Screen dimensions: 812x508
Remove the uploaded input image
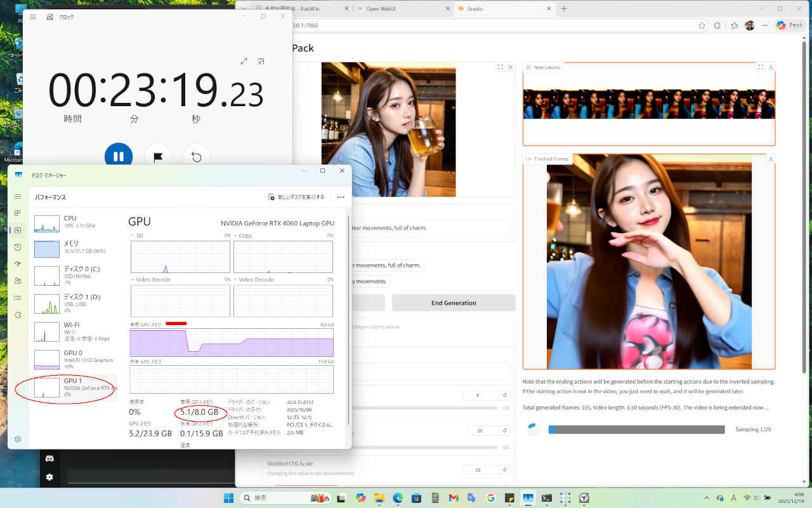click(511, 67)
